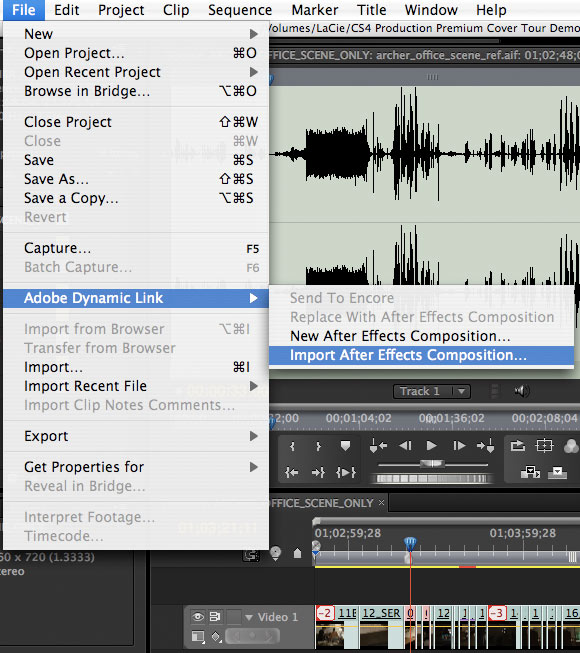580x653 pixels.
Task: Go to previous marker in Source monitor
Action: (x=378, y=446)
